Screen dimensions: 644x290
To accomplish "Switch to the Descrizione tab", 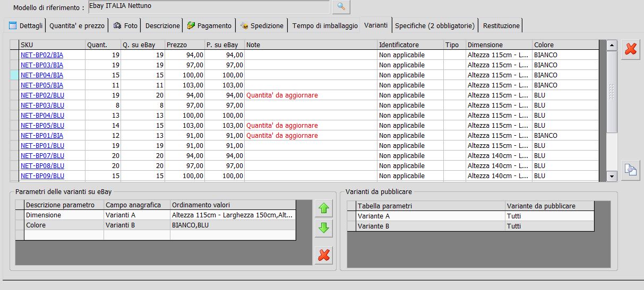I will pyautogui.click(x=162, y=25).
